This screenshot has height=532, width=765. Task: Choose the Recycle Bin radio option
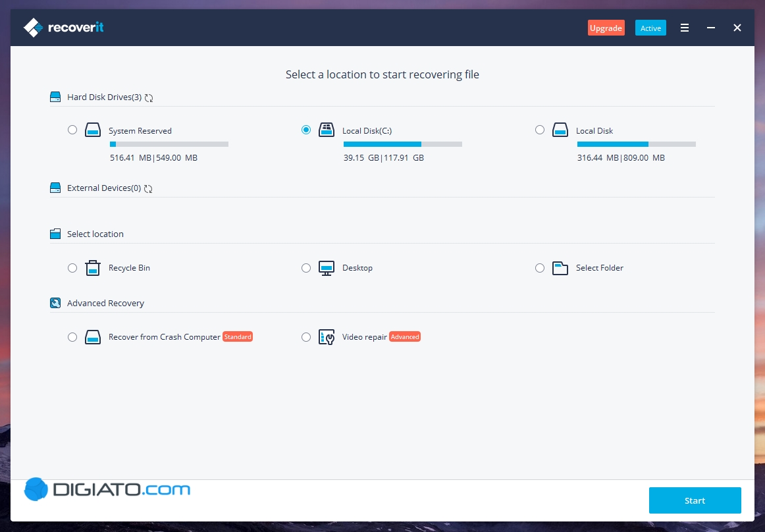click(72, 268)
